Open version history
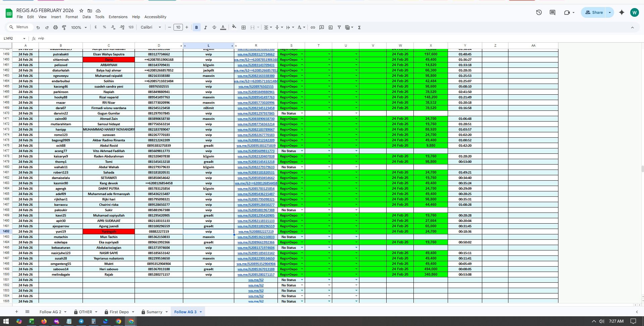The image size is (644, 326). (x=539, y=12)
